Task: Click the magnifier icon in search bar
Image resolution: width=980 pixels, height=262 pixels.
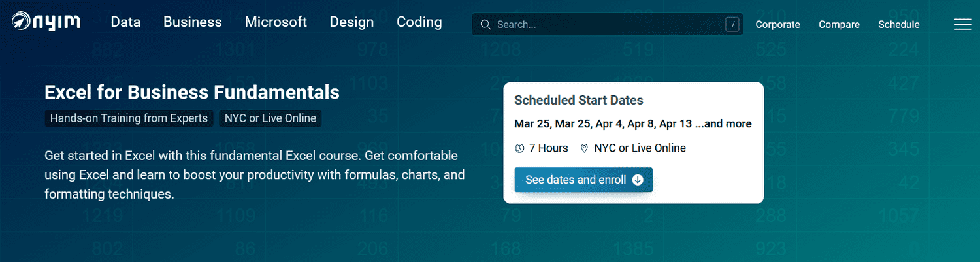Action: coord(485,25)
